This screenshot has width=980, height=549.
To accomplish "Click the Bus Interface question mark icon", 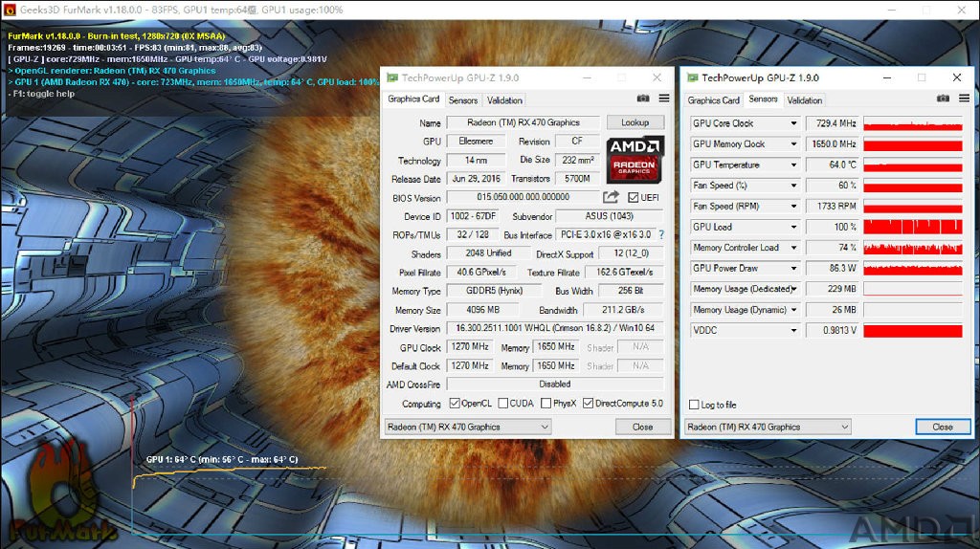I will [x=661, y=235].
